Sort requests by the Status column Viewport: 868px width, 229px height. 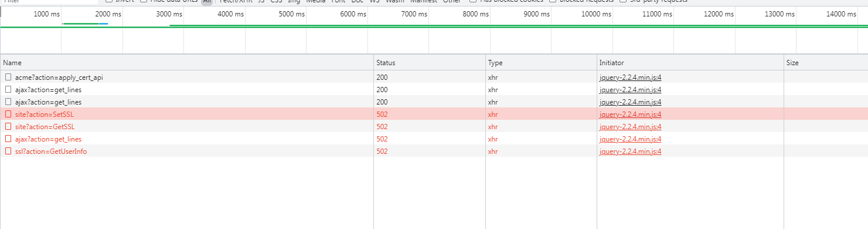point(430,62)
